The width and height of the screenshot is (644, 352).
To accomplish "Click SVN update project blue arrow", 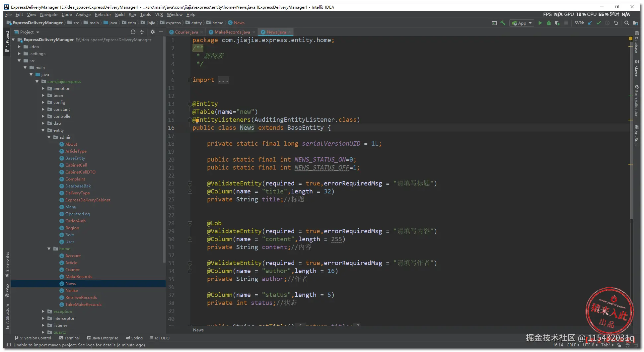I will pyautogui.click(x=590, y=23).
